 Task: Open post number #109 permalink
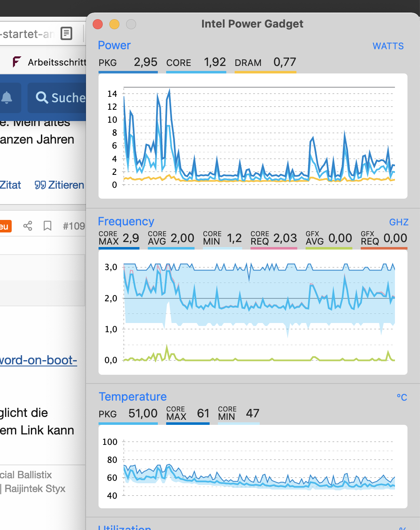click(74, 226)
